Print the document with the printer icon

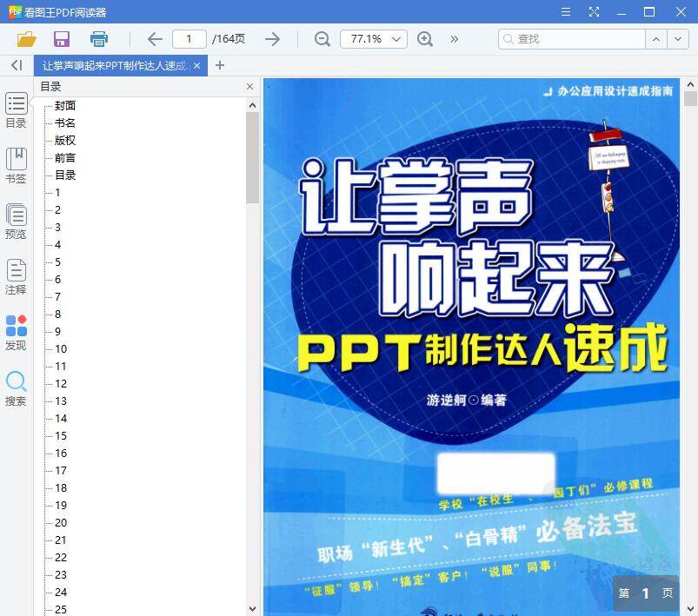[x=98, y=39]
